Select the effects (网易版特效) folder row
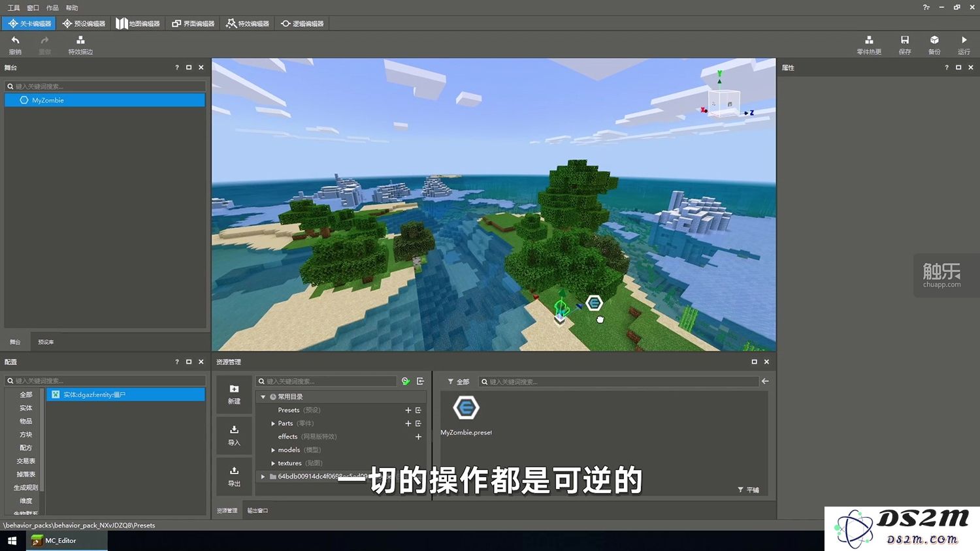Screen dimensions: 980x551 tap(340, 437)
